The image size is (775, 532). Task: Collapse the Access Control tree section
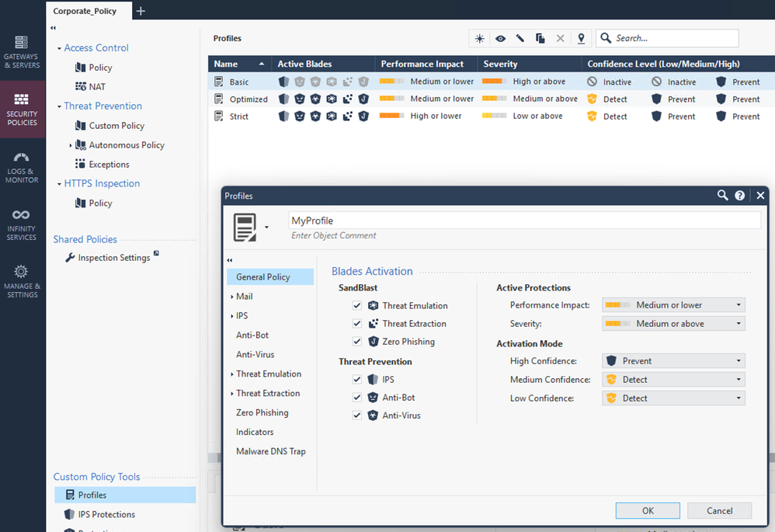coord(59,48)
